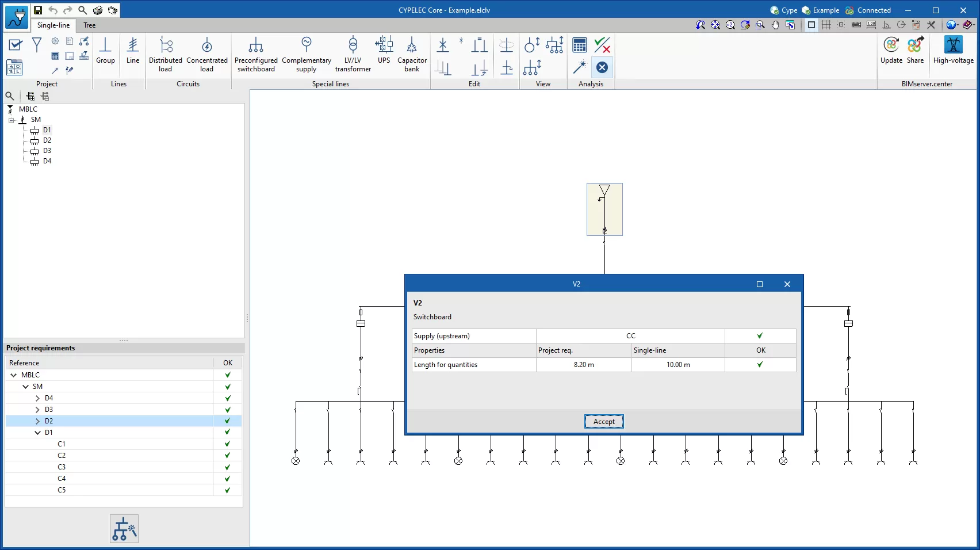980x550 pixels.
Task: Select the C3 row in Project requirements
Action: coord(124,467)
